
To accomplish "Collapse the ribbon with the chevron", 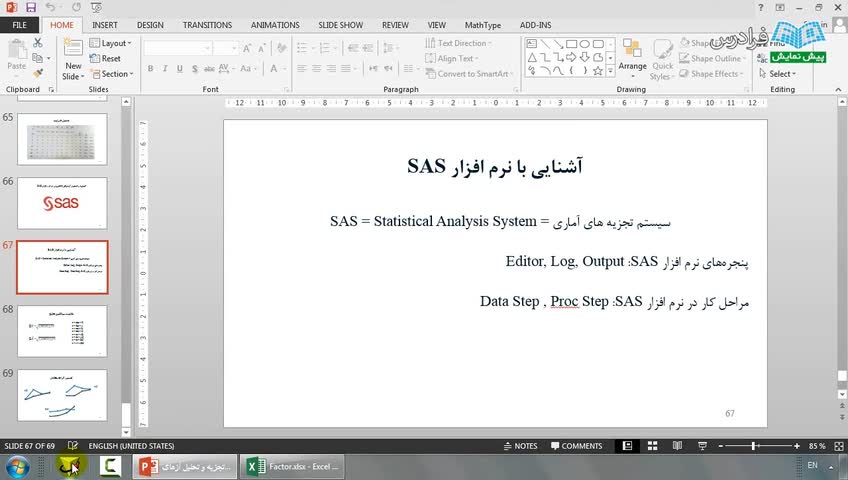I will click(838, 89).
